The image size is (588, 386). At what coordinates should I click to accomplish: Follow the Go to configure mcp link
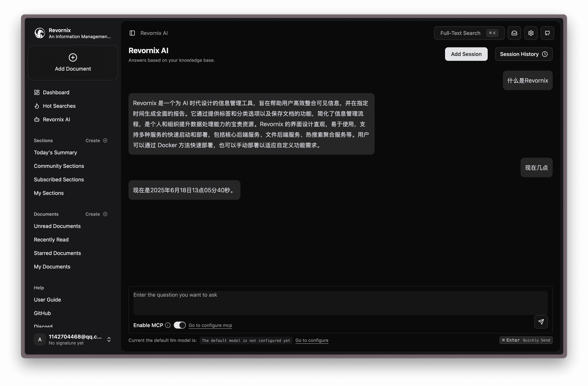point(210,325)
